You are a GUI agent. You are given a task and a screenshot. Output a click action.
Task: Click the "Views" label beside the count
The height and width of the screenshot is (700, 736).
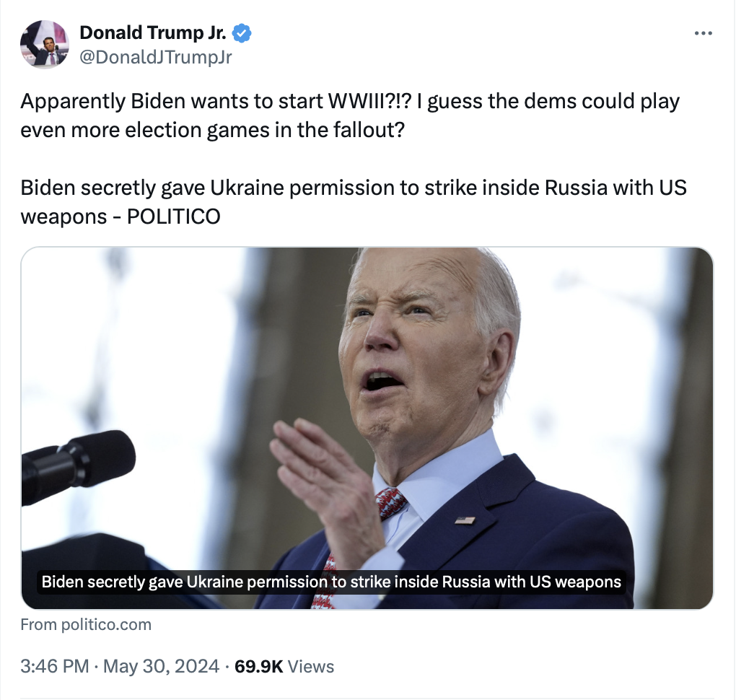(311, 667)
